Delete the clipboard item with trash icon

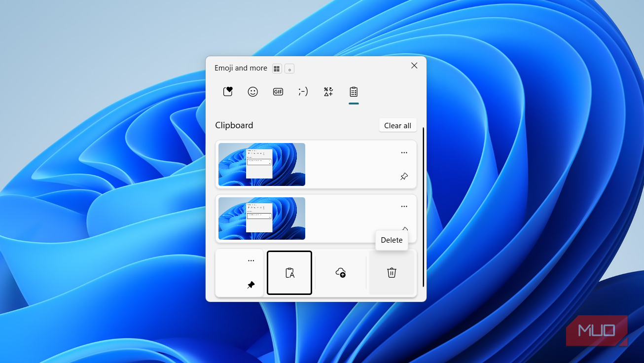pos(392,273)
